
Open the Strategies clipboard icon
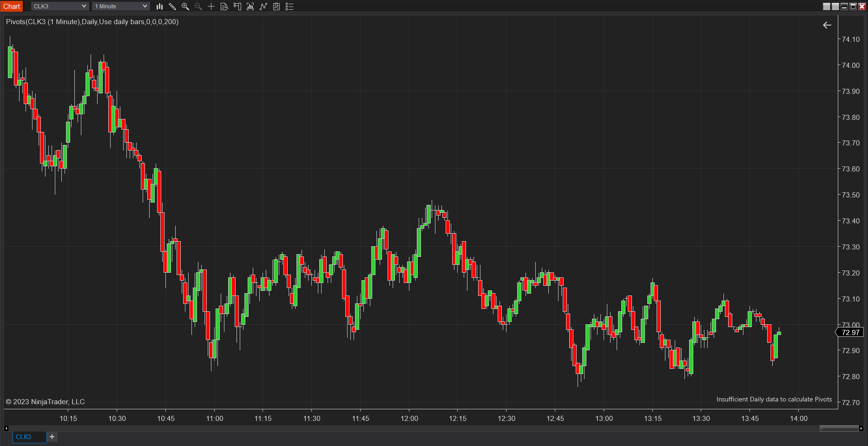coord(276,7)
